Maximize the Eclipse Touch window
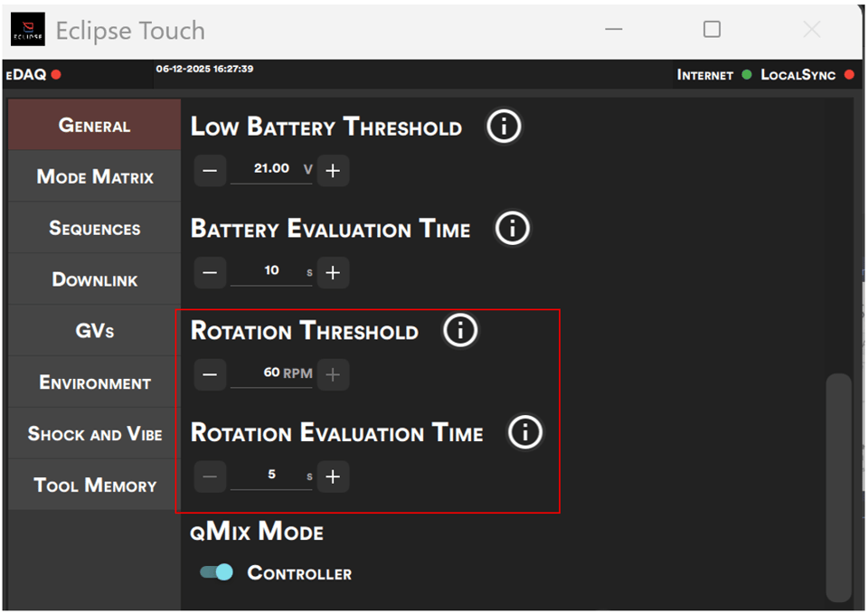The height and width of the screenshot is (613, 868). tap(712, 29)
